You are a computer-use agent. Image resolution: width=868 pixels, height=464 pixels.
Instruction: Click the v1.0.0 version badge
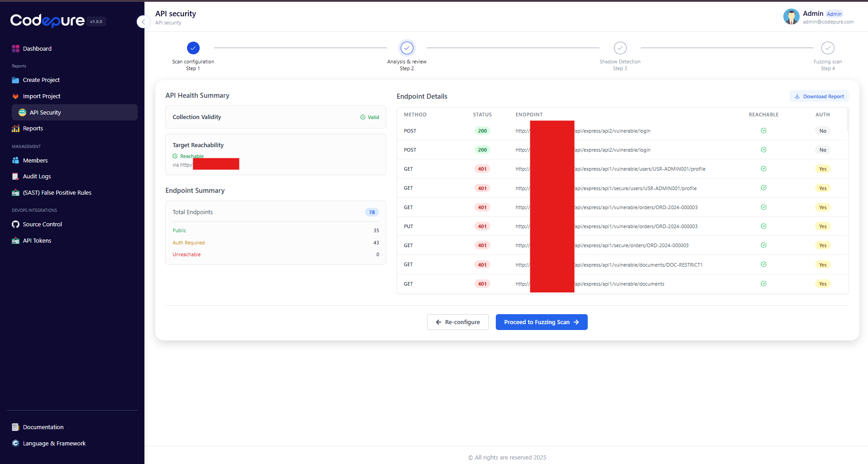(x=96, y=22)
